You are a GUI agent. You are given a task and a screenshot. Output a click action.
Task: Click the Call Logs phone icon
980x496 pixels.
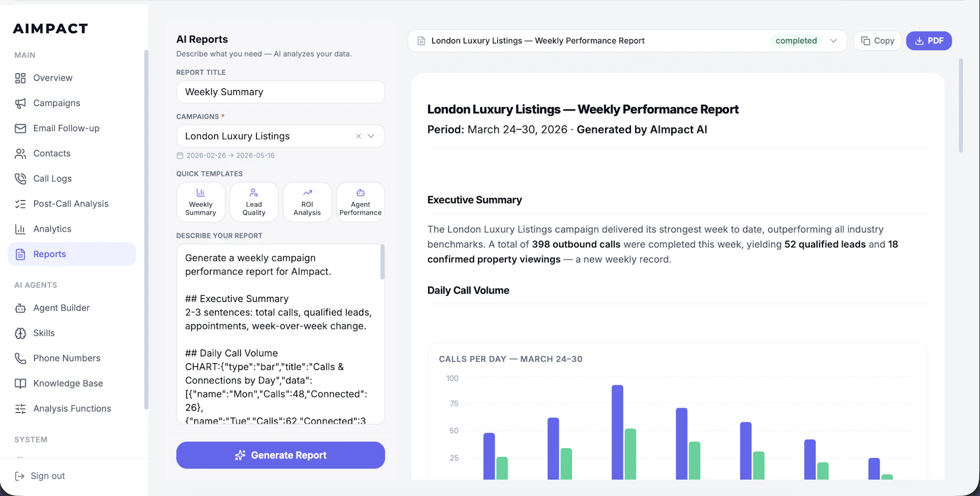pos(20,179)
